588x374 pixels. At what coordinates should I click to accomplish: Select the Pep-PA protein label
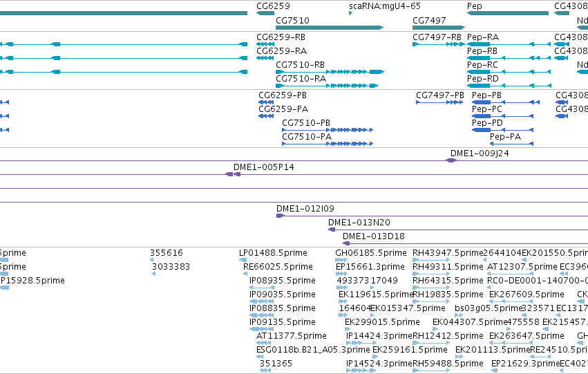(505, 137)
